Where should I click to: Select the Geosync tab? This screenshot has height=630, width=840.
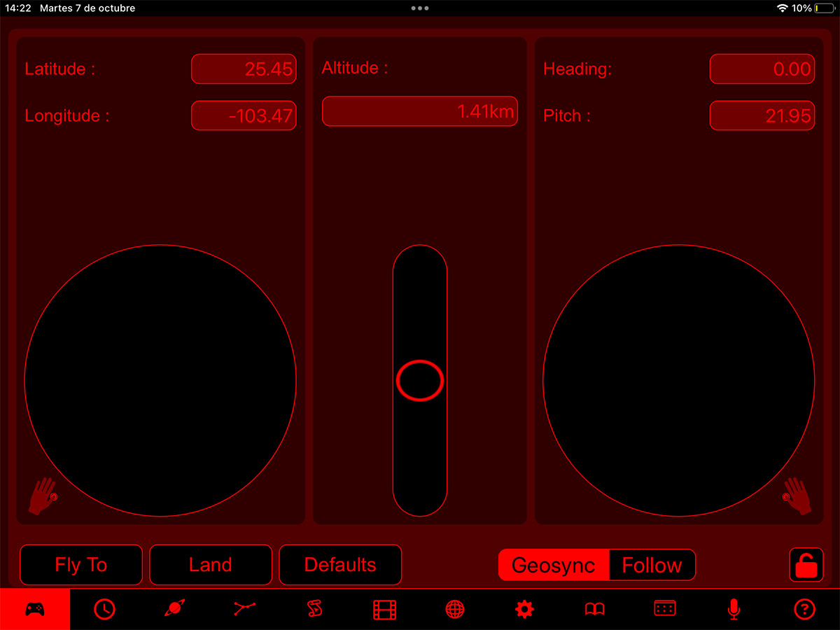pos(552,565)
